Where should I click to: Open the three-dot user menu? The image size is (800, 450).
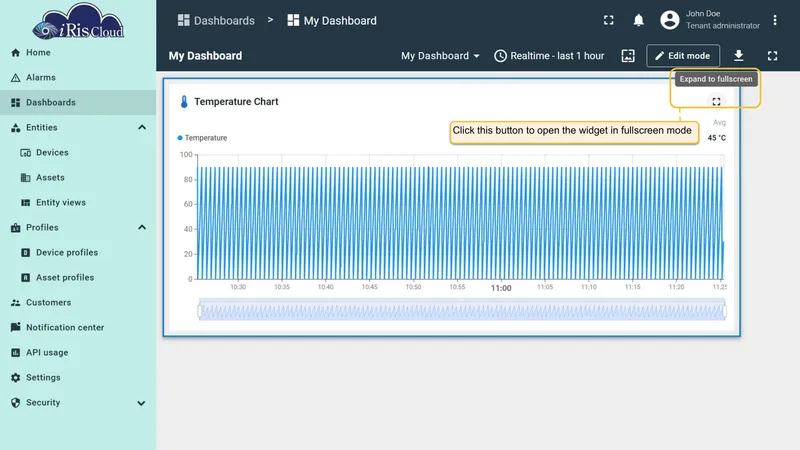(774, 20)
